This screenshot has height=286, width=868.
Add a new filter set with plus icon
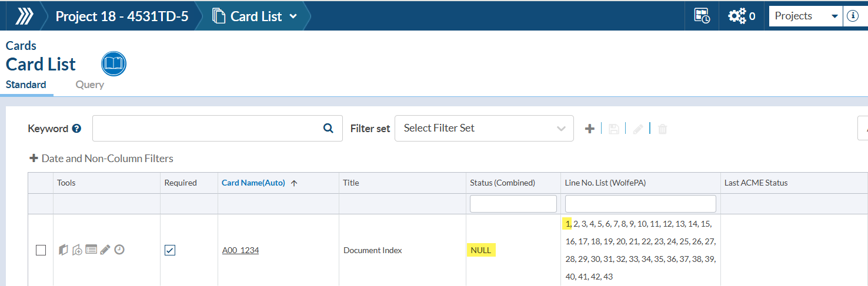590,129
